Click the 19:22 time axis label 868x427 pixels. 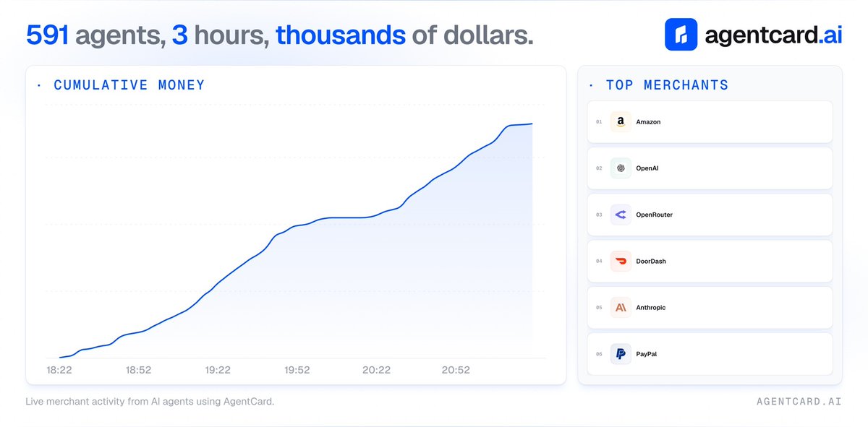coord(218,370)
